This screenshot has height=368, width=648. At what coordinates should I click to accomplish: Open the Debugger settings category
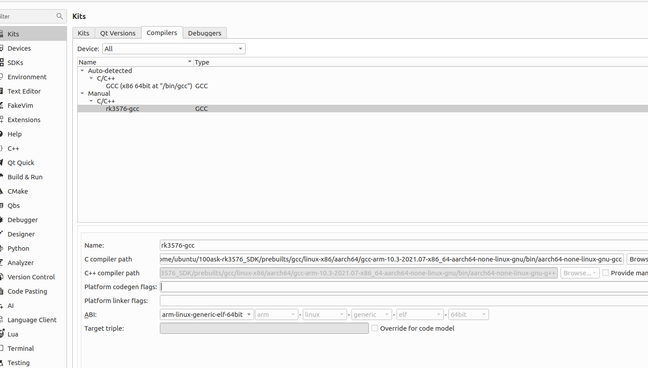coord(33,220)
